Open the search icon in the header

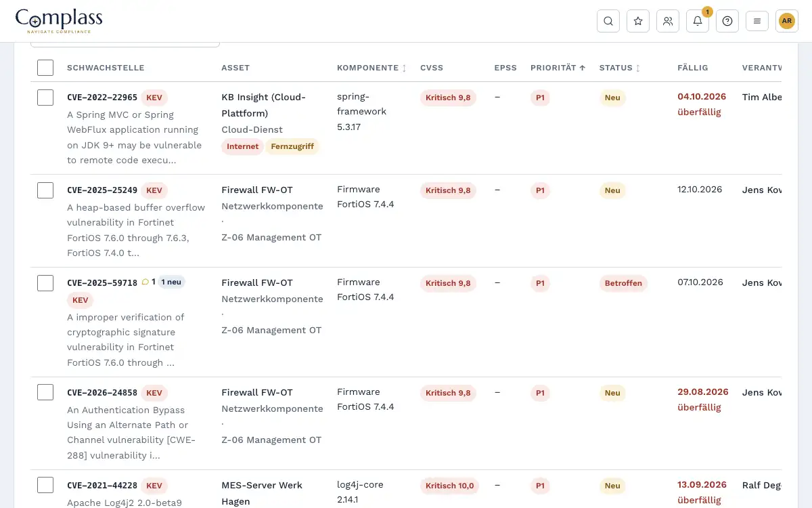pos(608,21)
